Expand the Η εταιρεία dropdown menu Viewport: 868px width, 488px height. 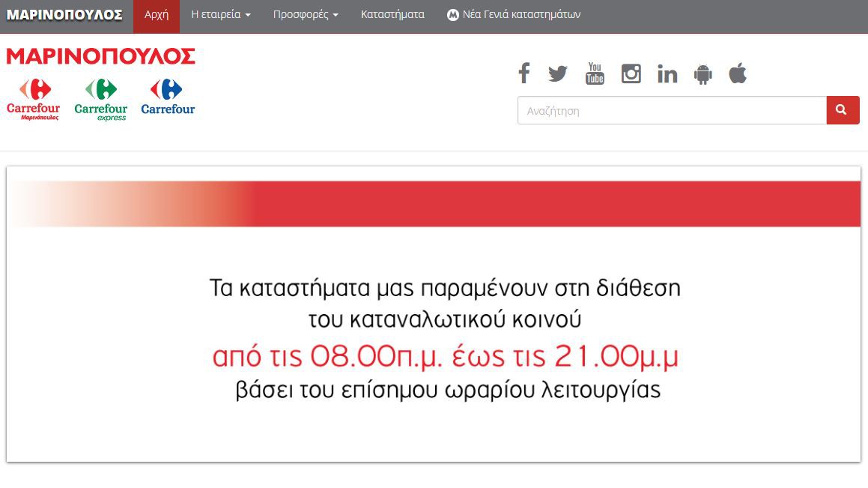(221, 15)
